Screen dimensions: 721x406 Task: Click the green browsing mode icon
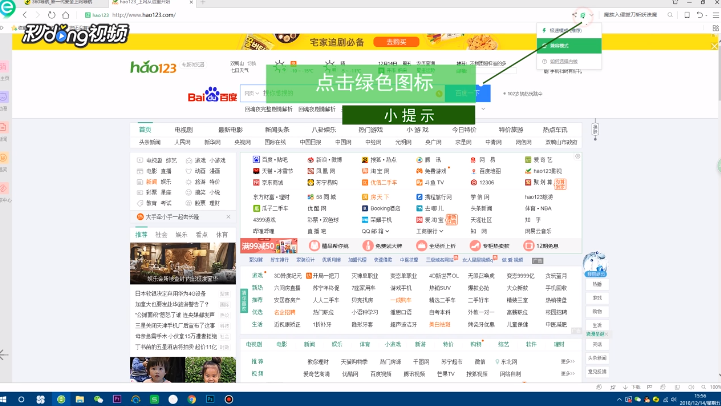tap(583, 15)
